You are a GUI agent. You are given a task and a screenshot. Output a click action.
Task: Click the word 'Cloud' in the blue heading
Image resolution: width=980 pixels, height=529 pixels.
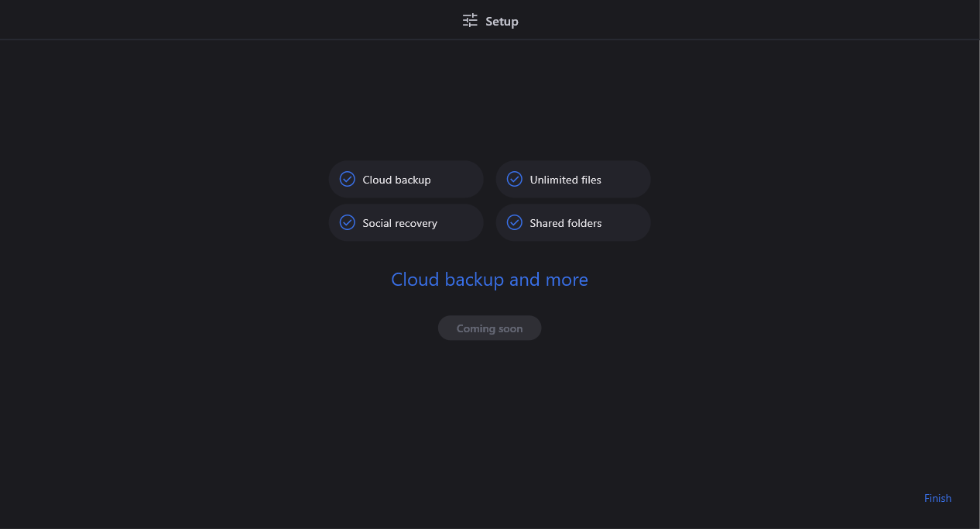[415, 280]
